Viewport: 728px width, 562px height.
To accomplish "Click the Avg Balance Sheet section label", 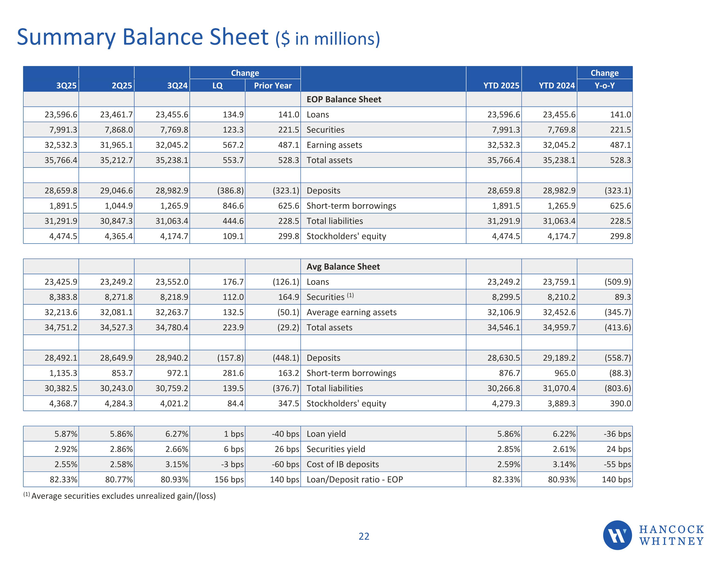I will point(343,267).
